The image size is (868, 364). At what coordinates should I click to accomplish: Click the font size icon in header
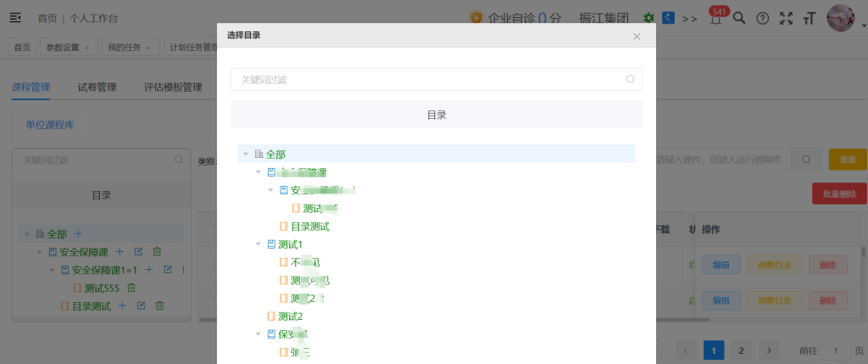coord(809,18)
